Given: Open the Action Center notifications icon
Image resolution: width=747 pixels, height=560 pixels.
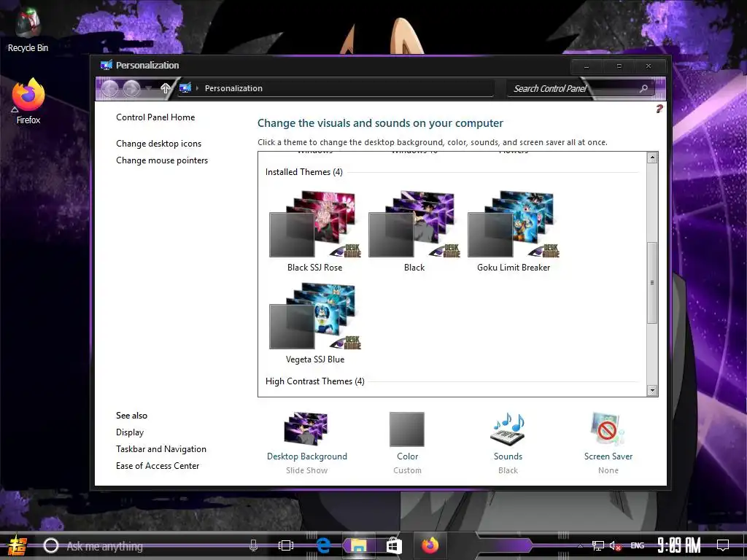Looking at the screenshot, I should point(723,545).
